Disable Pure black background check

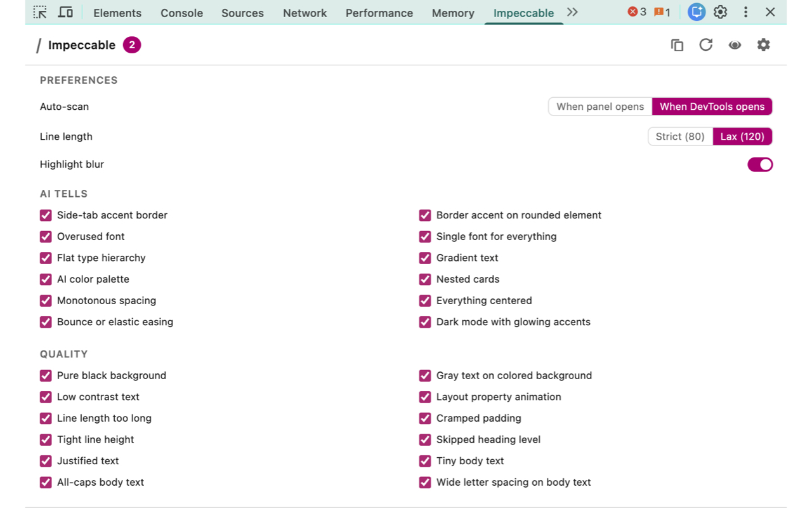pos(46,376)
